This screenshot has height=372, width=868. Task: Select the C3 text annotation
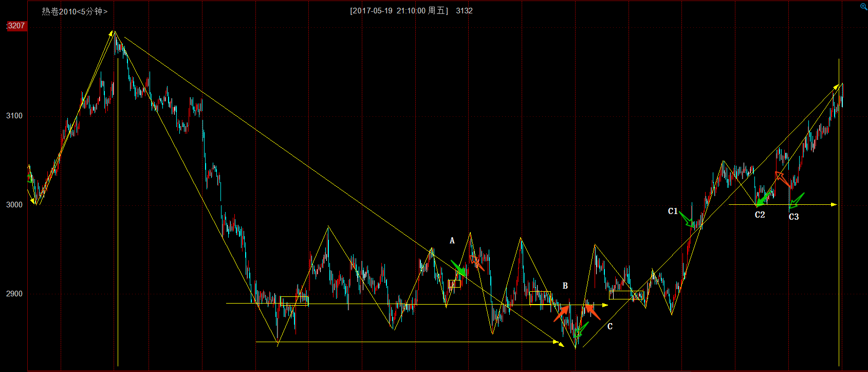click(793, 217)
